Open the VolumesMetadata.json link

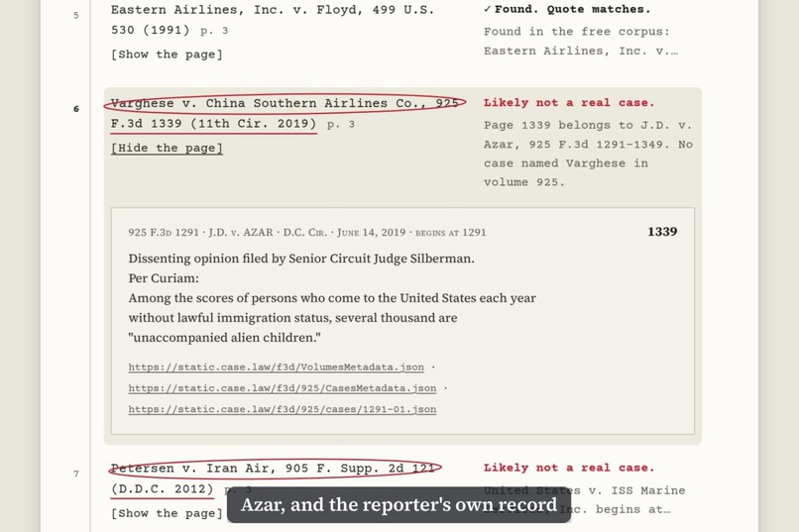pos(277,368)
